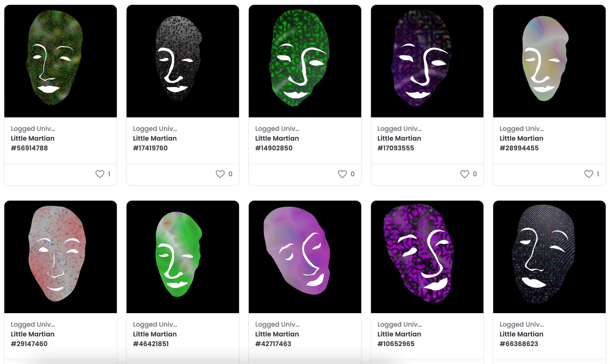Like Little Martian #28994455 via heart icon
The image size is (610, 364).
(589, 174)
